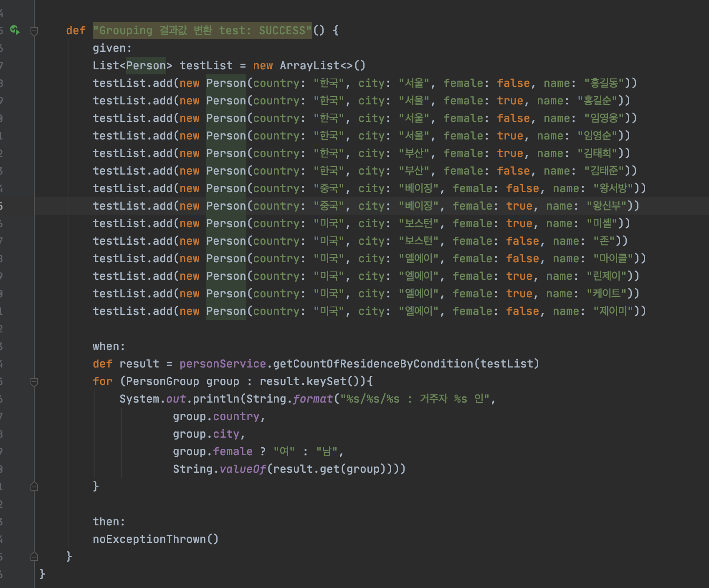The height and width of the screenshot is (588, 709).
Task: Click the country value "미국" in the 존 row
Action: click(329, 241)
